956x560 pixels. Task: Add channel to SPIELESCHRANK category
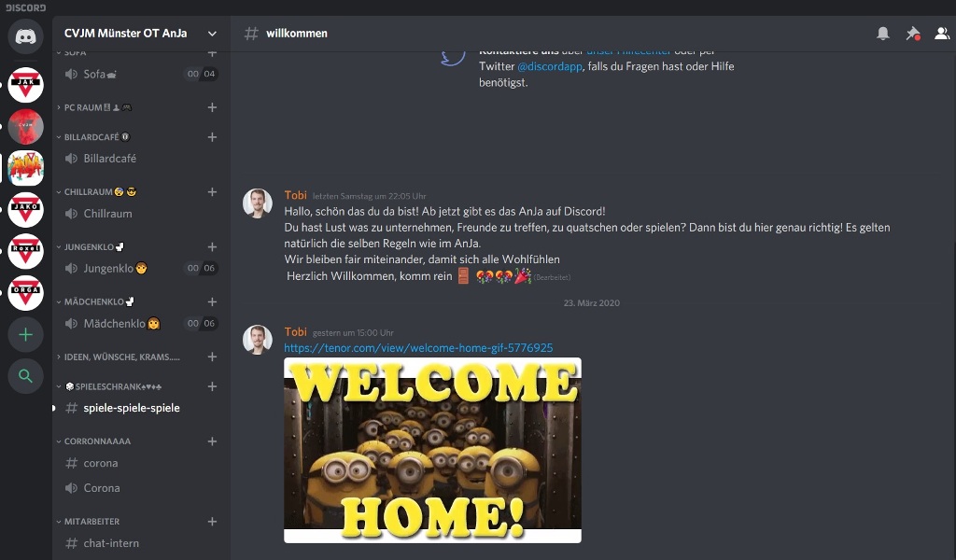pos(212,386)
